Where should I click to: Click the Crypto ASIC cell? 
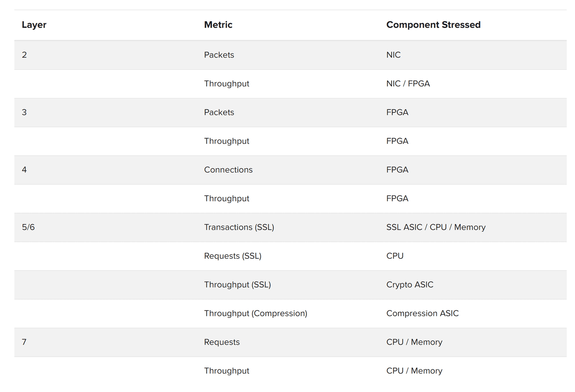(409, 285)
